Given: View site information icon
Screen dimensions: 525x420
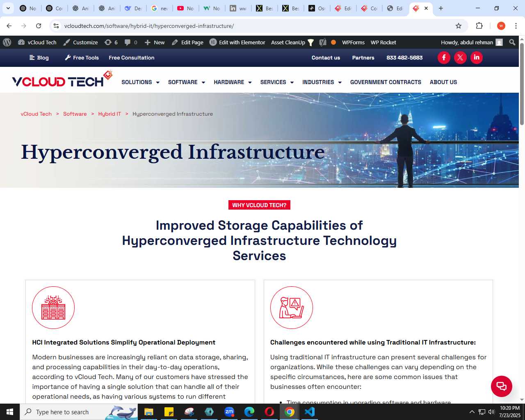Looking at the screenshot, I should point(56,26).
